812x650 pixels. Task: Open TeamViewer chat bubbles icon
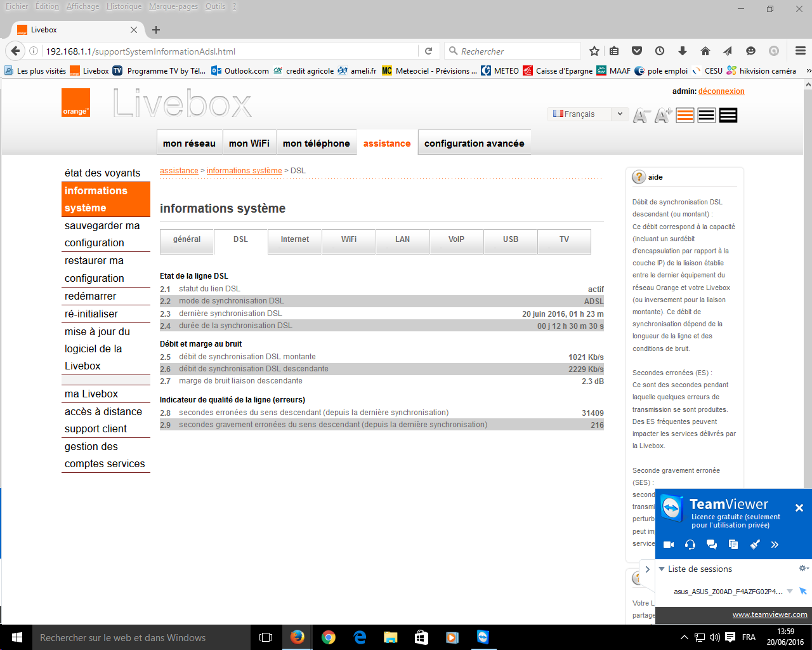712,545
